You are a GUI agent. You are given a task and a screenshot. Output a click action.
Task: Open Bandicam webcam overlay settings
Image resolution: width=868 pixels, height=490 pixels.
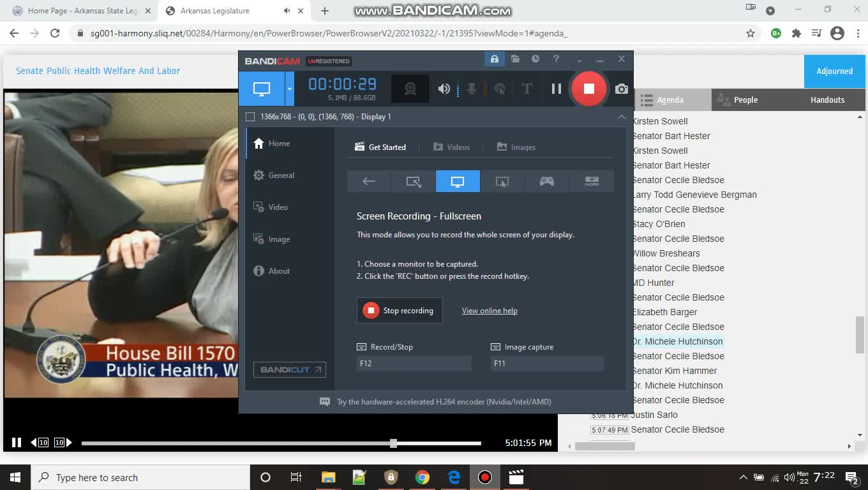[410, 89]
